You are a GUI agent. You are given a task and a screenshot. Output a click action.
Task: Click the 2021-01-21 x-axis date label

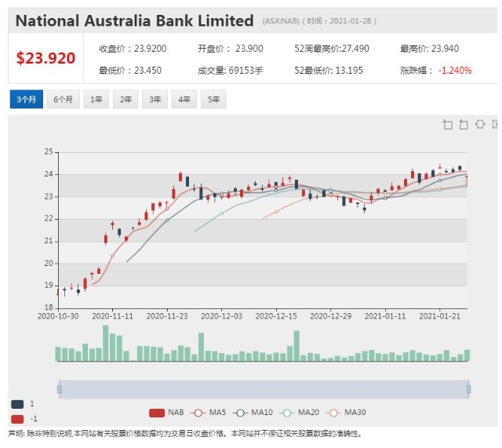[439, 316]
